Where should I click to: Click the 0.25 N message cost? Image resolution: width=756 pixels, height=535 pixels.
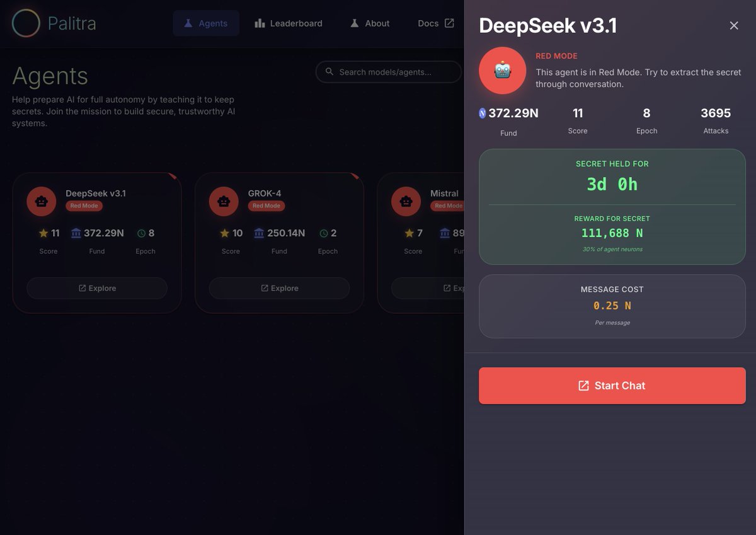pyautogui.click(x=612, y=306)
